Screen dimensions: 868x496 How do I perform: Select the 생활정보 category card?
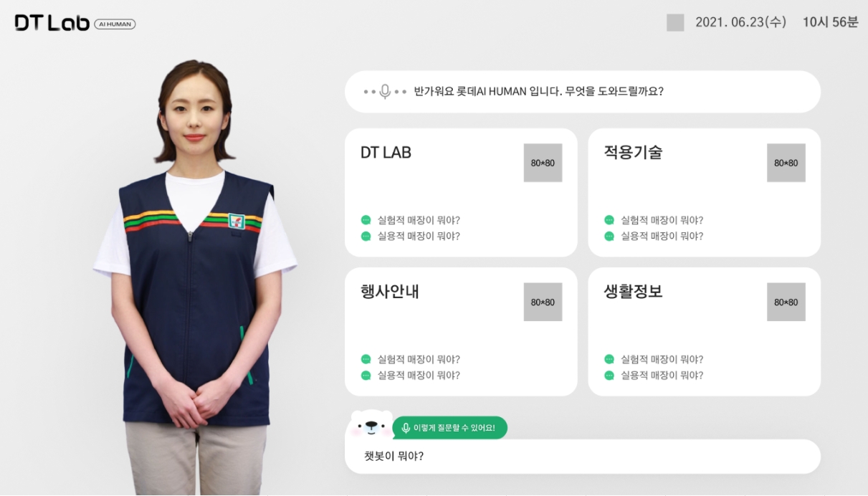(705, 331)
